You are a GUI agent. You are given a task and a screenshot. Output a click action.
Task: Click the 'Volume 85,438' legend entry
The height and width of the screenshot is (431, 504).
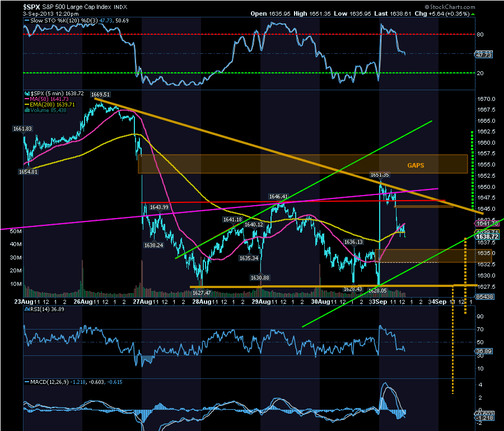click(x=48, y=110)
